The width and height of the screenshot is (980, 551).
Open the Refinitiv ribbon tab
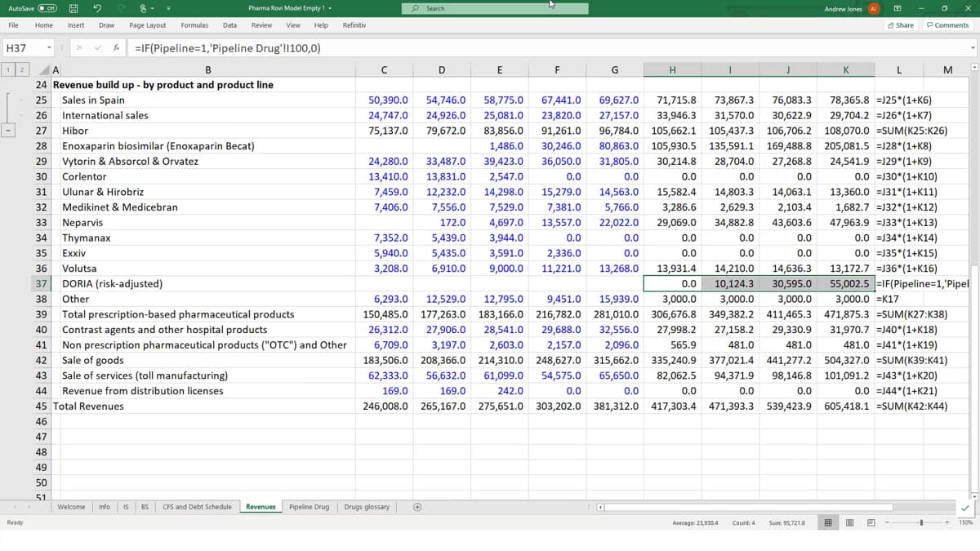pos(354,25)
